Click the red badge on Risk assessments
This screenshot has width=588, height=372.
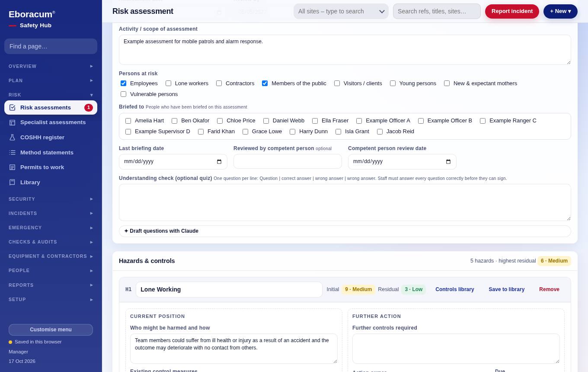pos(89,108)
